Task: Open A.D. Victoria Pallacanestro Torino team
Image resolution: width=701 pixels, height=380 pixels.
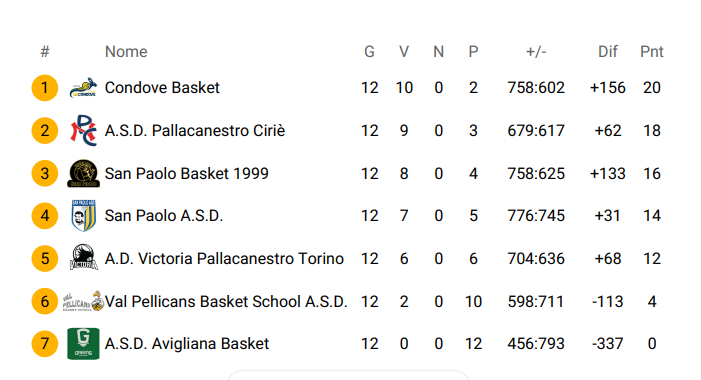Action: coord(224,258)
